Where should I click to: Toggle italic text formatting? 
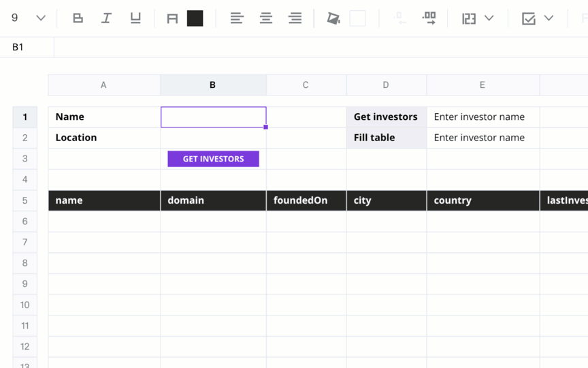(x=106, y=18)
